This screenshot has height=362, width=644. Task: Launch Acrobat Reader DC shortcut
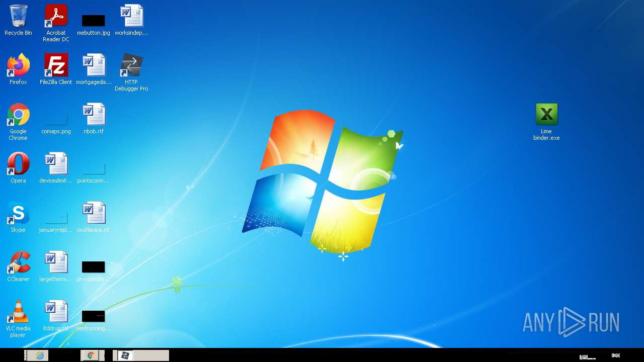[56, 23]
